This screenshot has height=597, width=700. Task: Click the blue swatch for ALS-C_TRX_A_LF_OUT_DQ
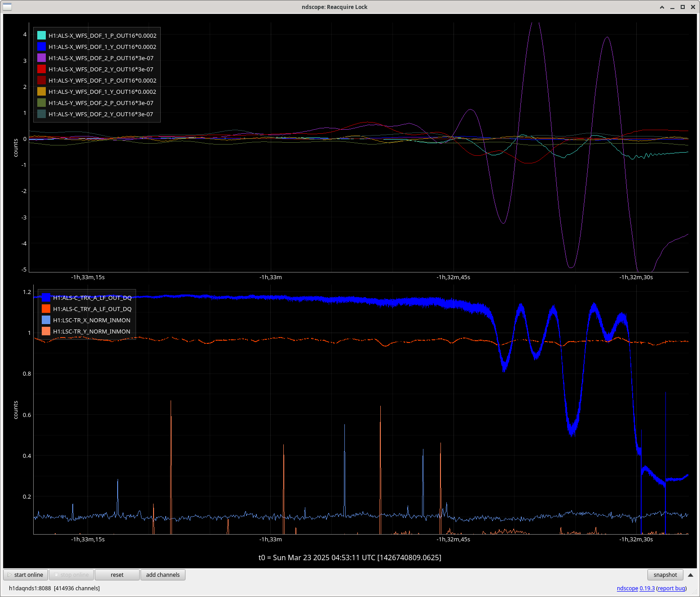46,298
